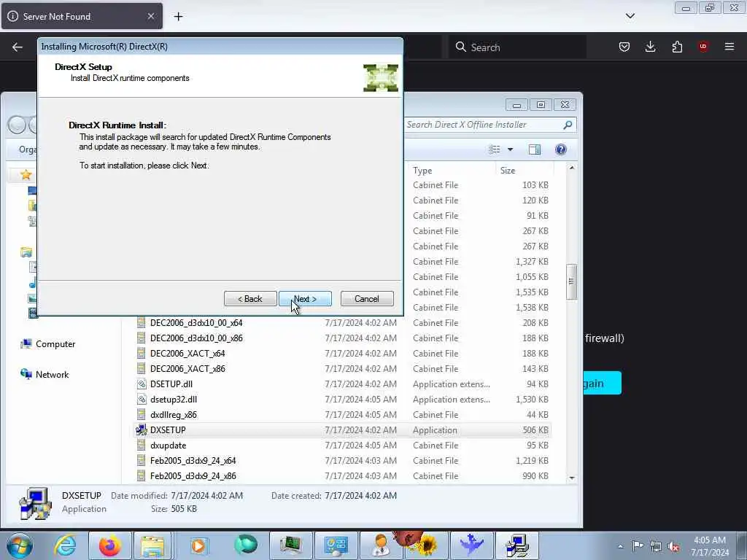Select Feb2005_d3dx9_24_x64 file
Image resolution: width=747 pixels, height=560 pixels.
[343, 461]
